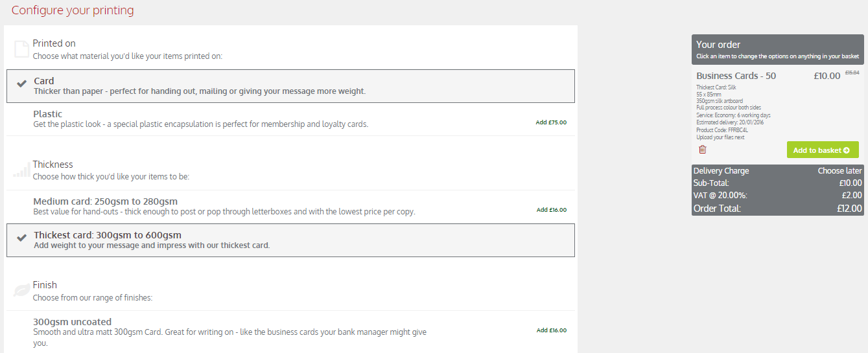Viewport: 868px width, 353px height.
Task: Click the leaf icon beside Finish
Action: [21, 291]
